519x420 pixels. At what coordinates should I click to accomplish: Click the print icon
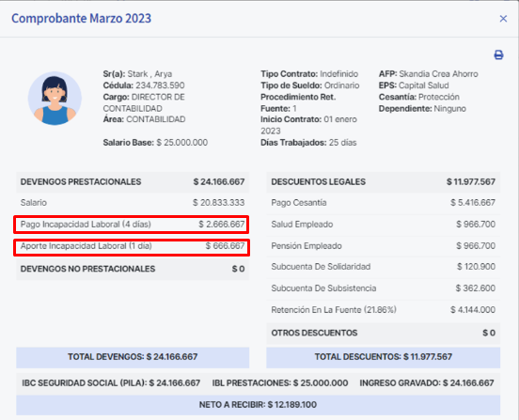point(498,54)
